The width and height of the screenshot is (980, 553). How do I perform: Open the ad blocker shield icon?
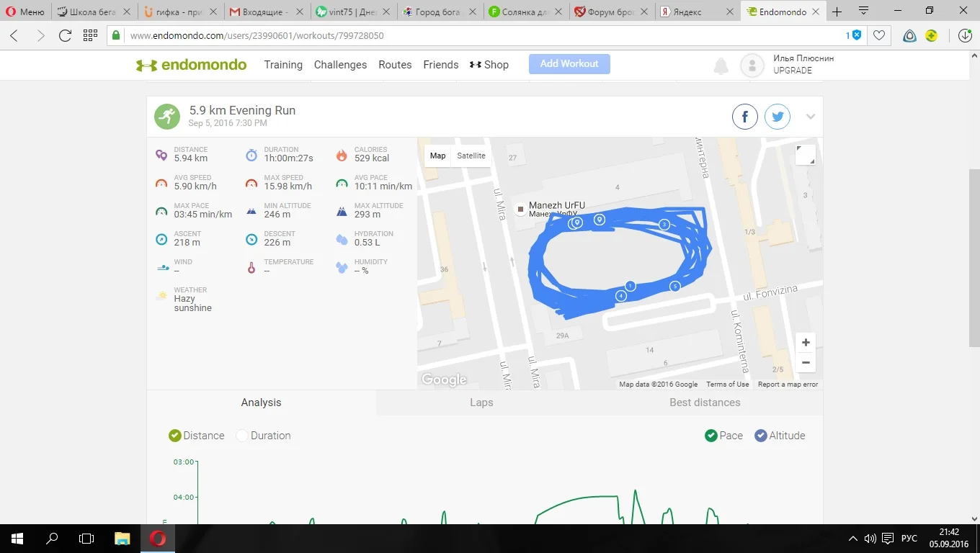point(857,35)
